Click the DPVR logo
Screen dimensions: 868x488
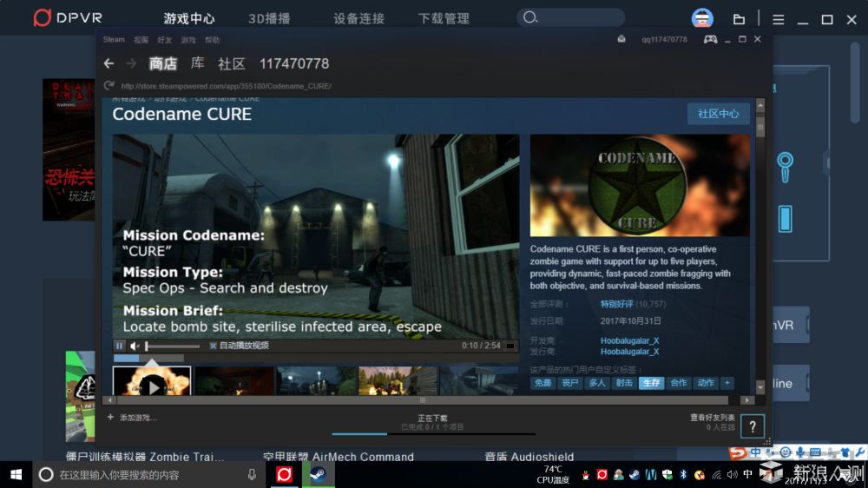click(68, 17)
